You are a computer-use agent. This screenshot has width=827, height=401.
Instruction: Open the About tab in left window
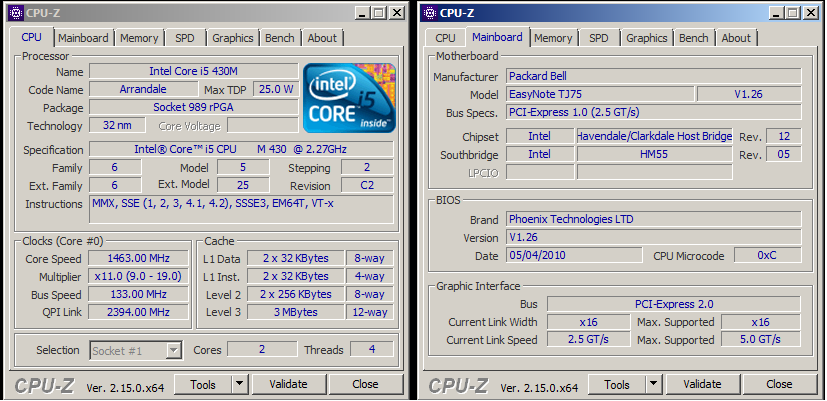click(322, 38)
